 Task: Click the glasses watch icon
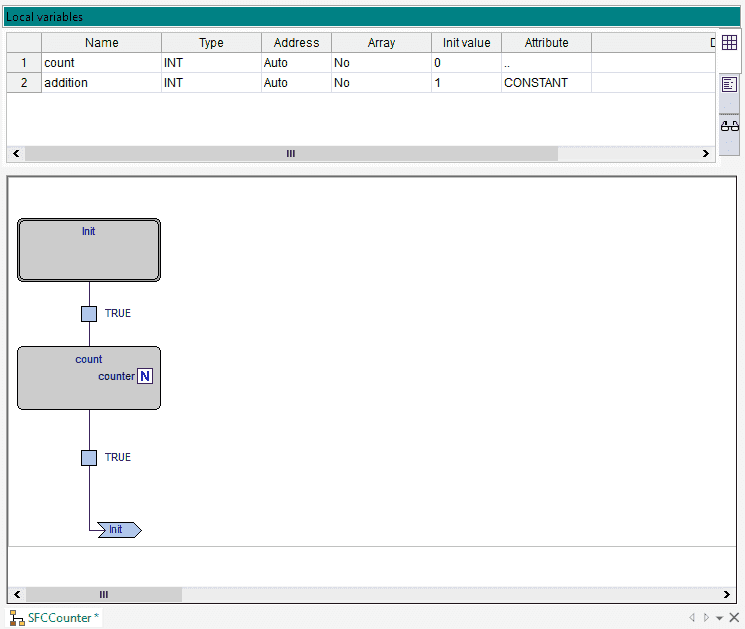[729, 126]
